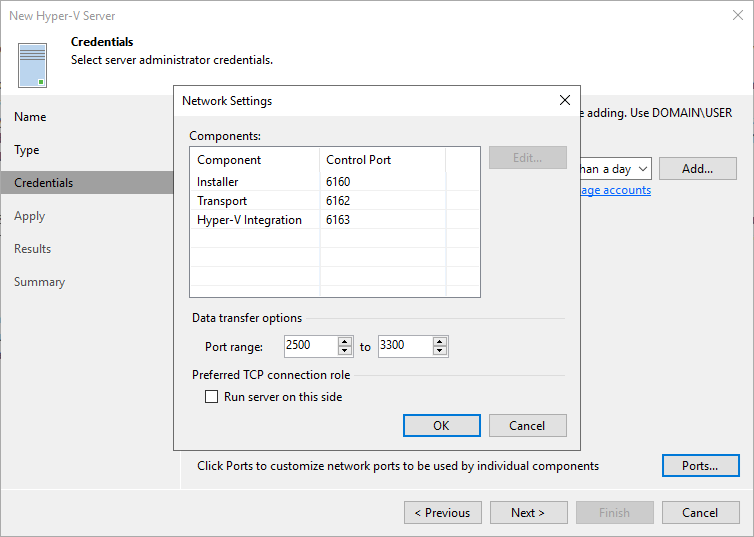Cancel the Network Settings dialog

click(528, 425)
